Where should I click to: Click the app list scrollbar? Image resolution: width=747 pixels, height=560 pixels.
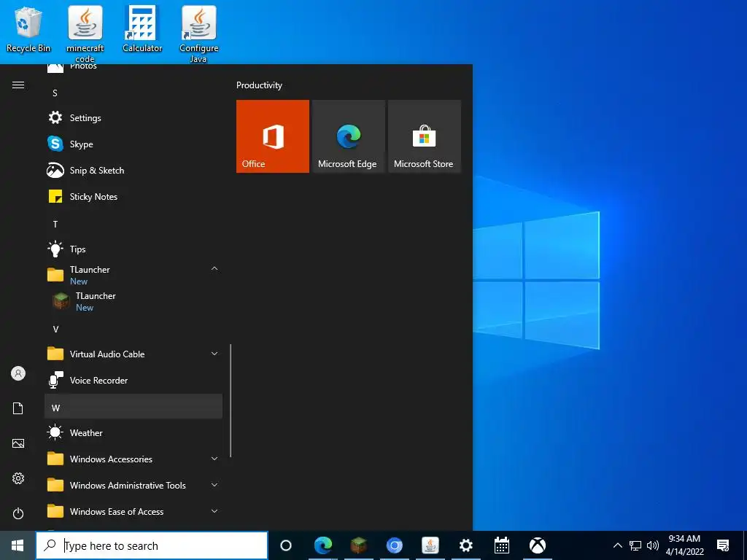click(x=231, y=400)
